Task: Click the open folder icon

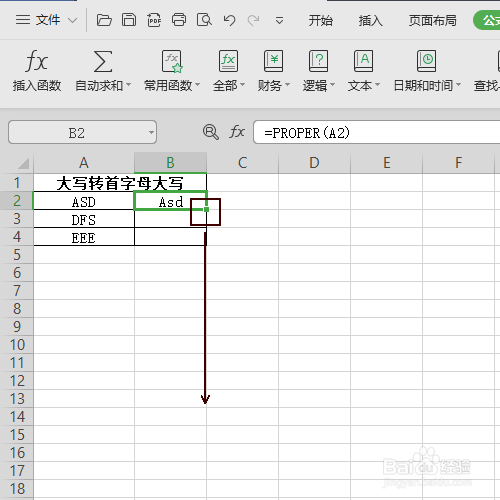Action: click(x=104, y=20)
